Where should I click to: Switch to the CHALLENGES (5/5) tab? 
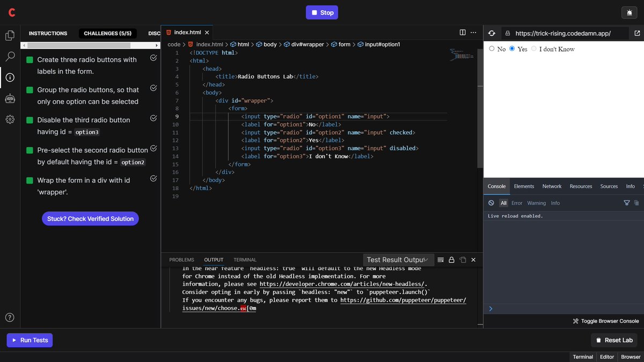coord(108,33)
